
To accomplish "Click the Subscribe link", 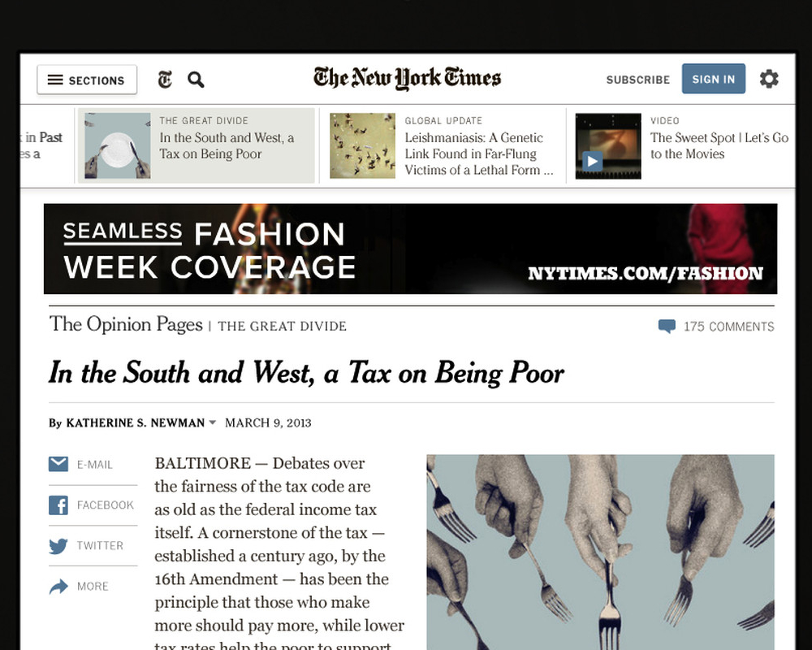I will (638, 80).
